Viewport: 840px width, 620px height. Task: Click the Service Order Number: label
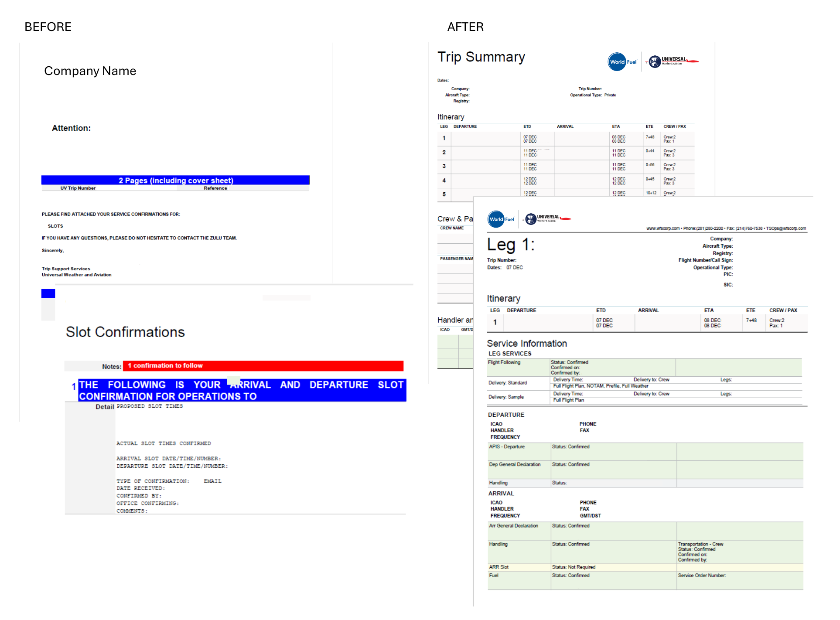[x=702, y=576]
